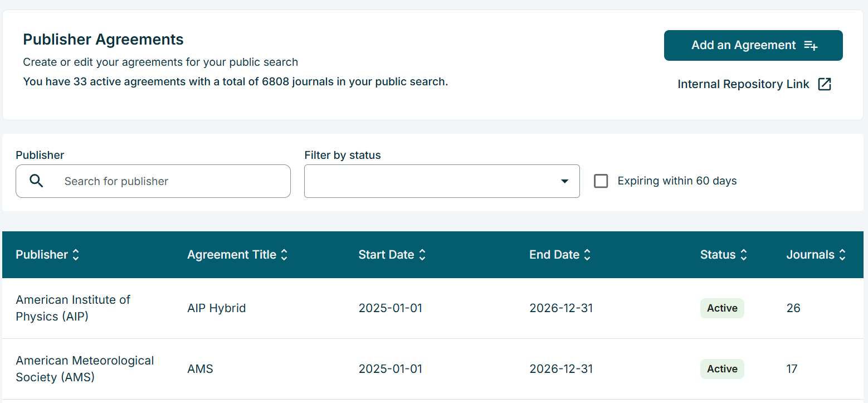Screen dimensions: 868x403
Task: Click the Add an Agreement button
Action: [753, 45]
